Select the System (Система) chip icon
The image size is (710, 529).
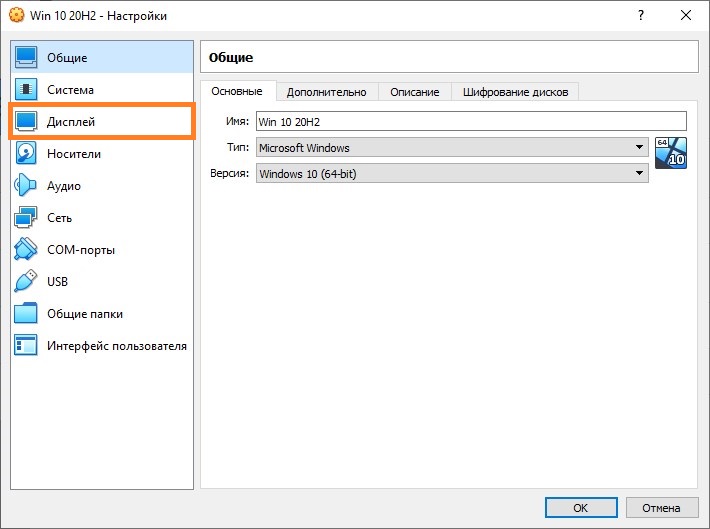26,90
